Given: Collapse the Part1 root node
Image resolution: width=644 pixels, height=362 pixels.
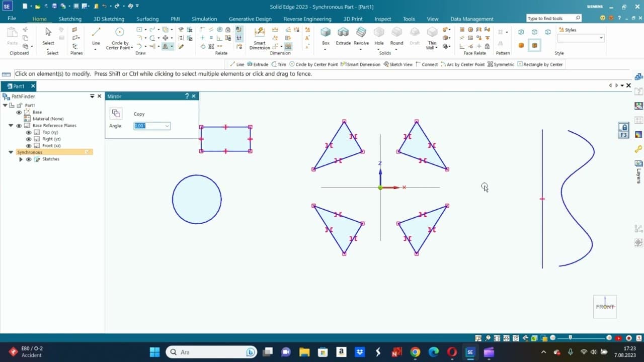Looking at the screenshot, I should tap(6, 105).
